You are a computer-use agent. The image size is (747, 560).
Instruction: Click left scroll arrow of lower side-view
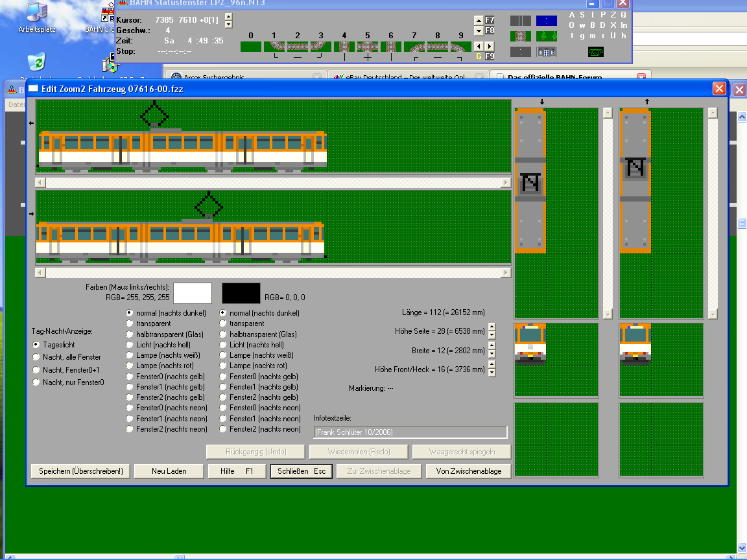click(40, 272)
